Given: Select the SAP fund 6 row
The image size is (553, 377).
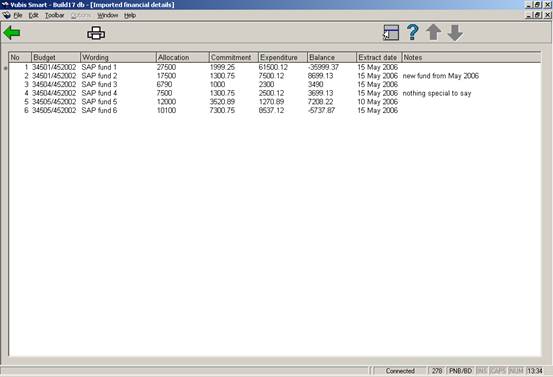Looking at the screenshot, I should tap(275, 110).
